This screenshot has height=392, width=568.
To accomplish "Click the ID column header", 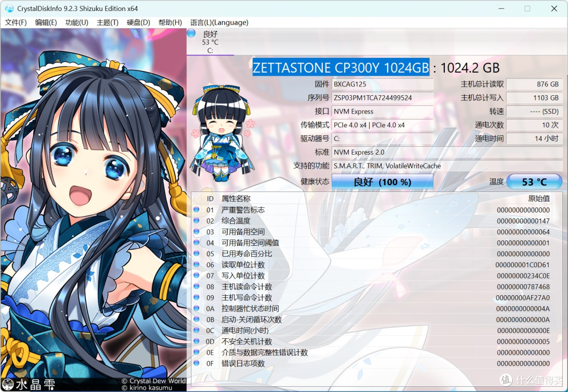I will (x=210, y=198).
